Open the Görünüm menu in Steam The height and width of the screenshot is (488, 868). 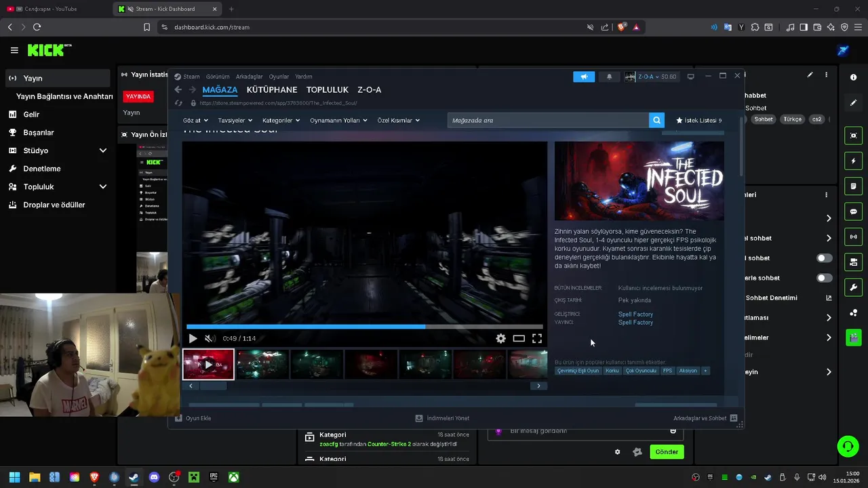point(218,77)
